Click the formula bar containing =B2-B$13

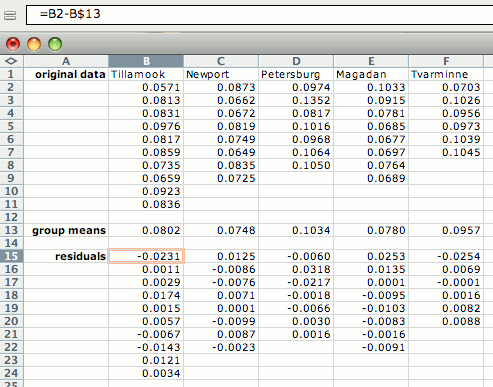[x=259, y=15]
